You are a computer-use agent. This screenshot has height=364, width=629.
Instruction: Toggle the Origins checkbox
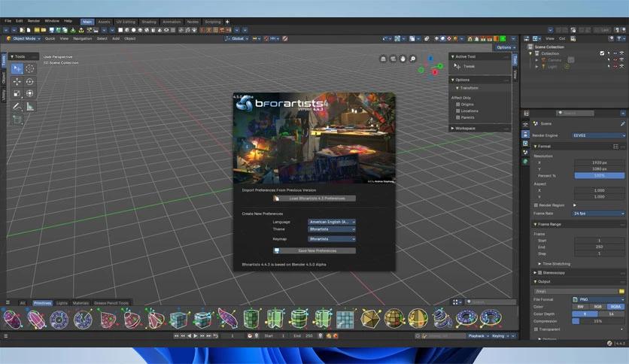click(x=457, y=105)
